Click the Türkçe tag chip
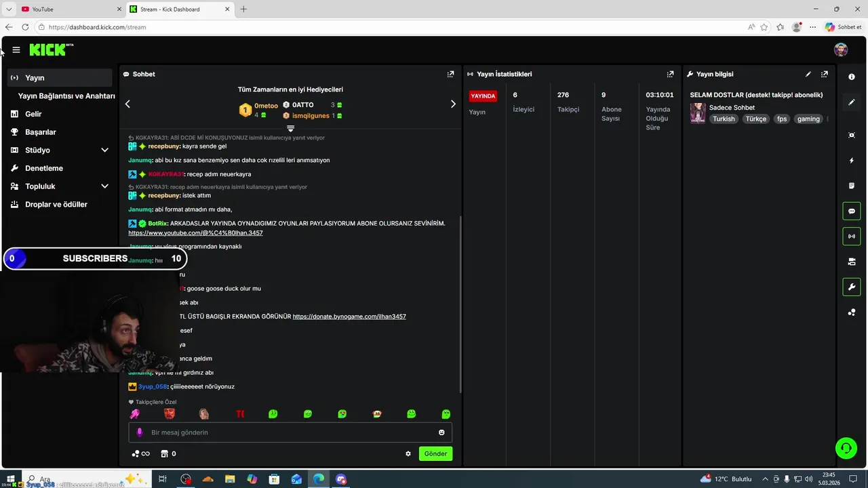Screen dimensions: 868x488 [755, 119]
